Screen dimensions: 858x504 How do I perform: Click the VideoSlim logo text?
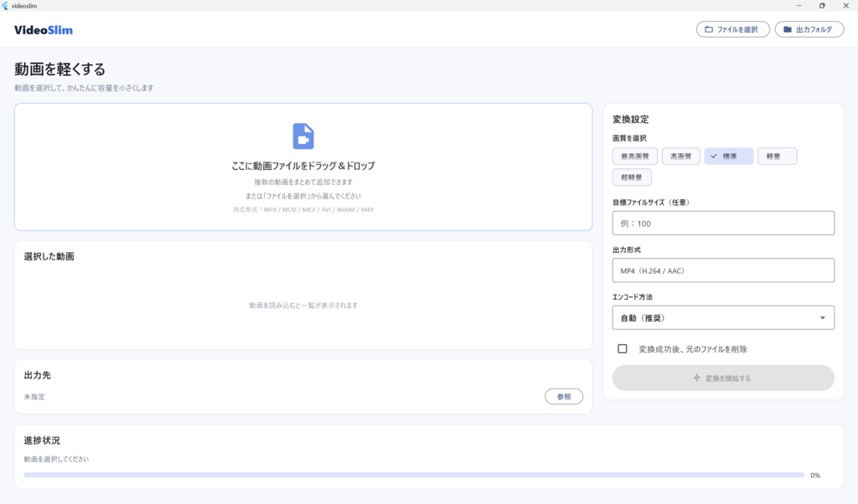44,30
